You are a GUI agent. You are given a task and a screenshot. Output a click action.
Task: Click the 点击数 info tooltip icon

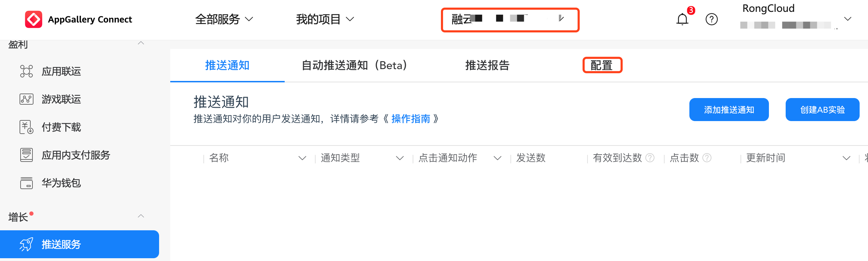[707, 158]
